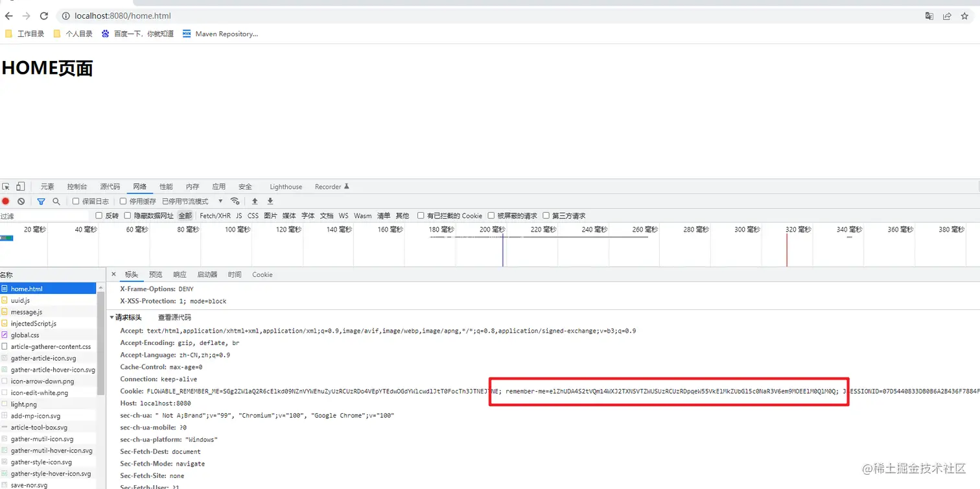Click the import HAR upload arrow icon

(255, 201)
